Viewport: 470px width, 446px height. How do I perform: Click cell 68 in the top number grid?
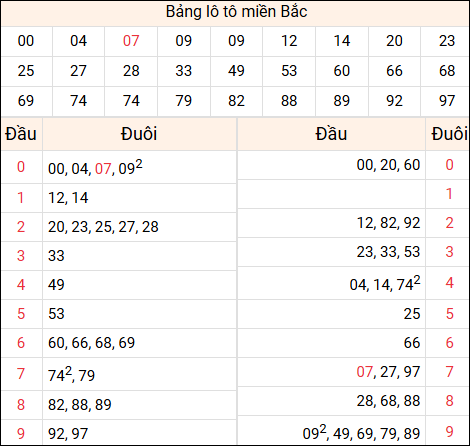[446, 71]
